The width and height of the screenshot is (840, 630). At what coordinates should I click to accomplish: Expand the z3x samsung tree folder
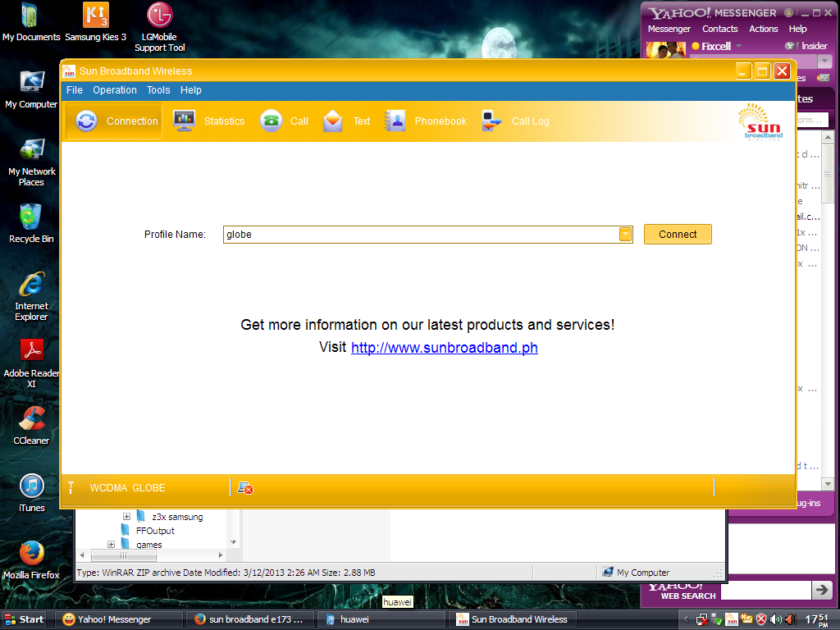click(126, 517)
